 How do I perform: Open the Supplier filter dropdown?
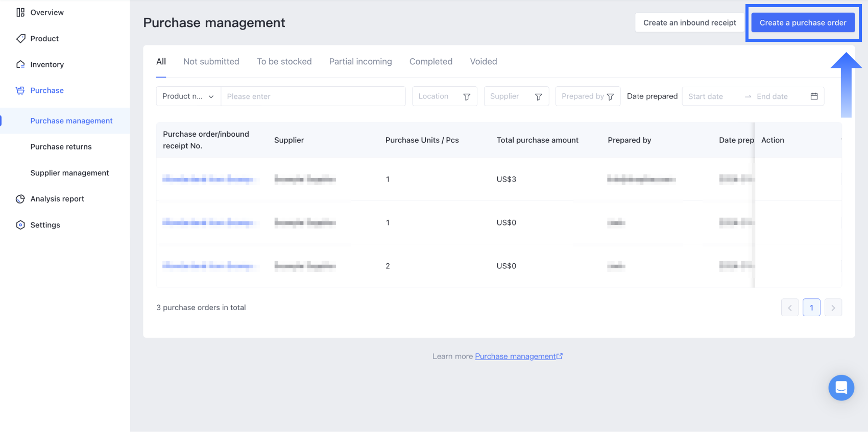click(516, 96)
